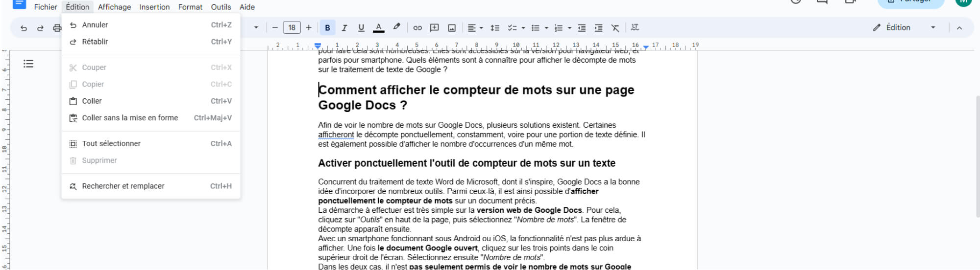Click the insert image icon

click(452, 28)
